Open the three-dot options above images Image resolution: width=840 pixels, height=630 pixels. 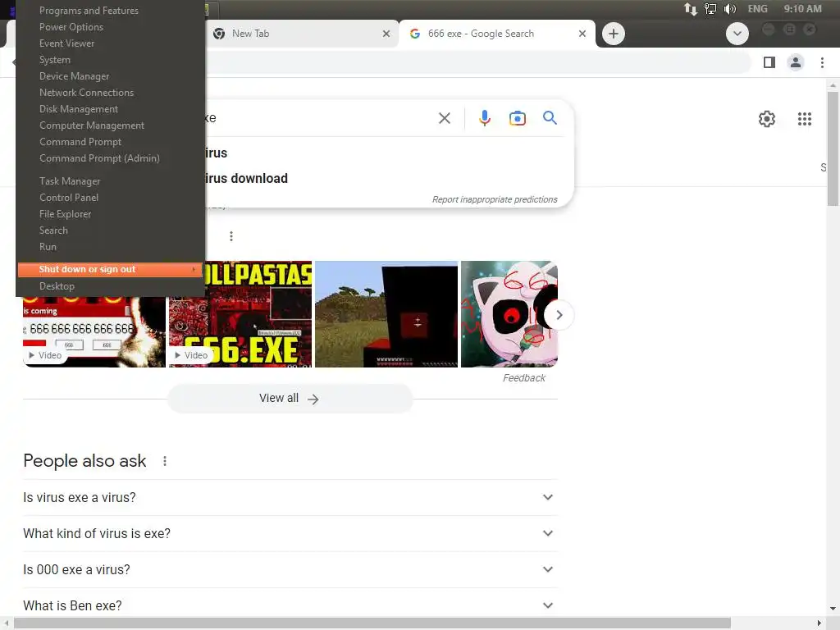[x=231, y=236]
